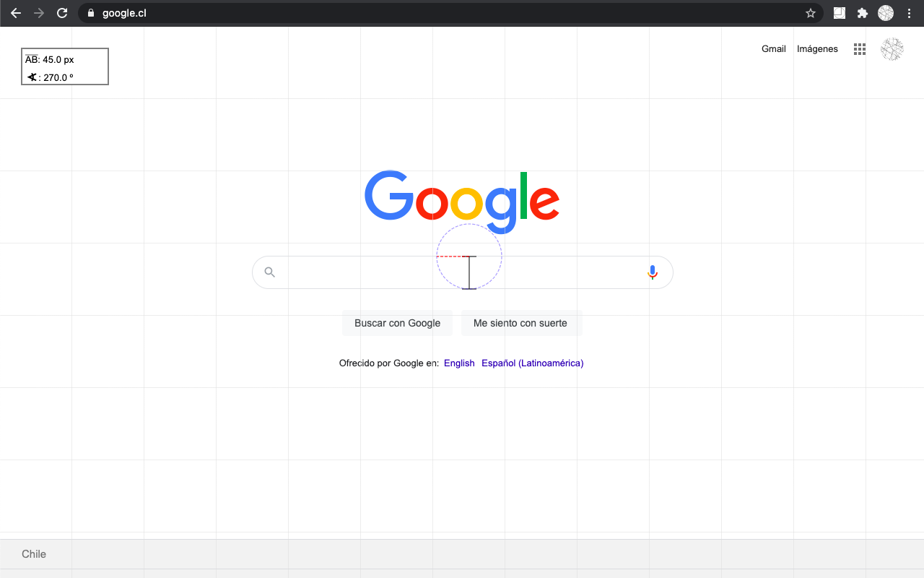Click Me siento con suerte button
924x578 pixels.
[520, 323]
